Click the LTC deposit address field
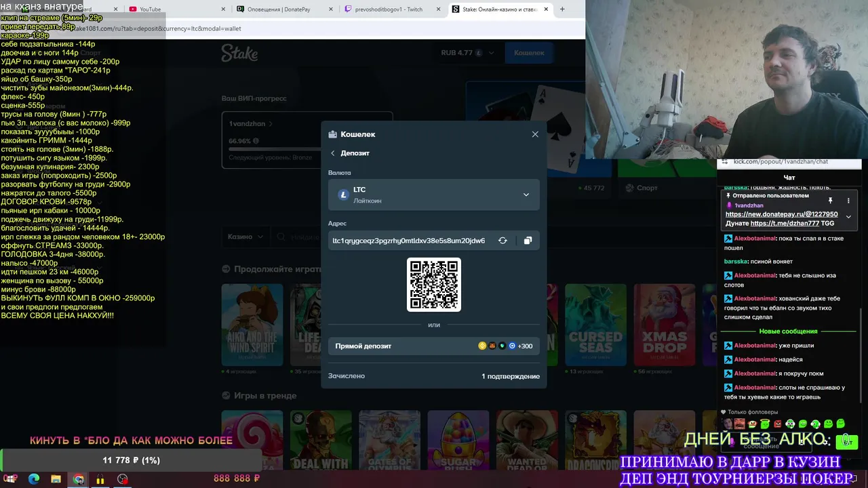The width and height of the screenshot is (868, 488). click(x=409, y=241)
